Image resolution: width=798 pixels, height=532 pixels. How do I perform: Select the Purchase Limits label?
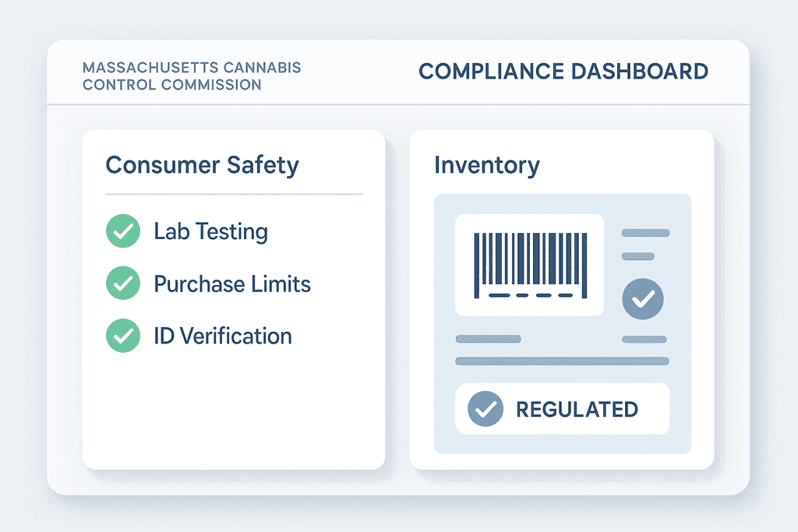[232, 284]
